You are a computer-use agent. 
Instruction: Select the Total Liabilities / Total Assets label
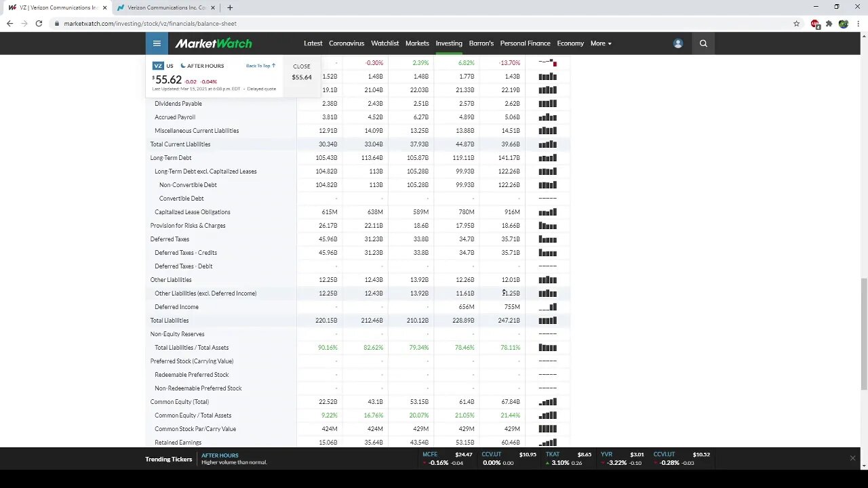point(192,348)
